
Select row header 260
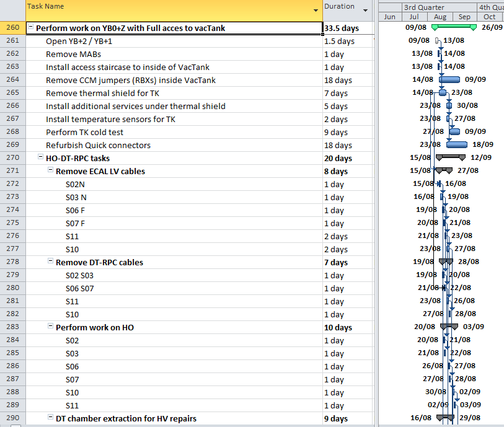[13, 28]
